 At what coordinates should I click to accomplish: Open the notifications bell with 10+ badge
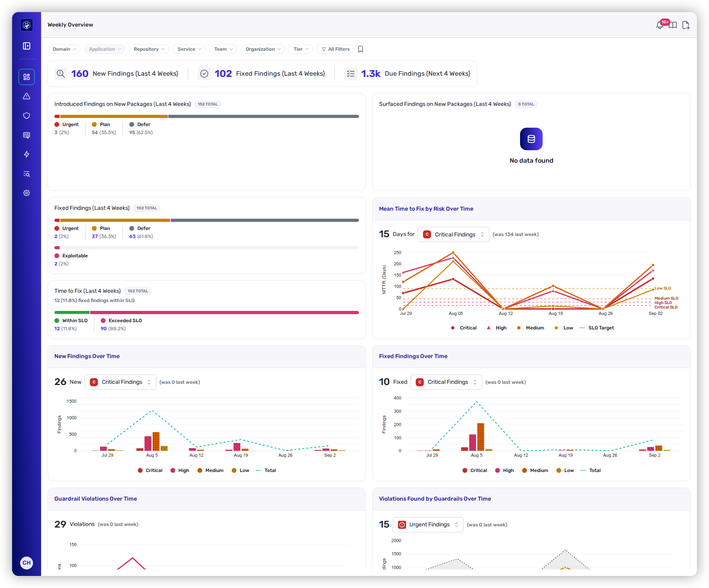click(661, 24)
